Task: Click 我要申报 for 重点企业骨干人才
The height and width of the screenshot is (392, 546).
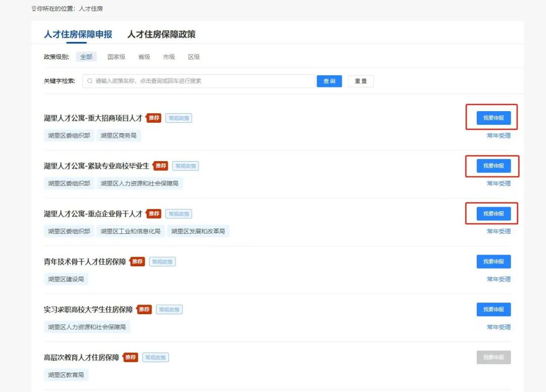Action: click(493, 214)
